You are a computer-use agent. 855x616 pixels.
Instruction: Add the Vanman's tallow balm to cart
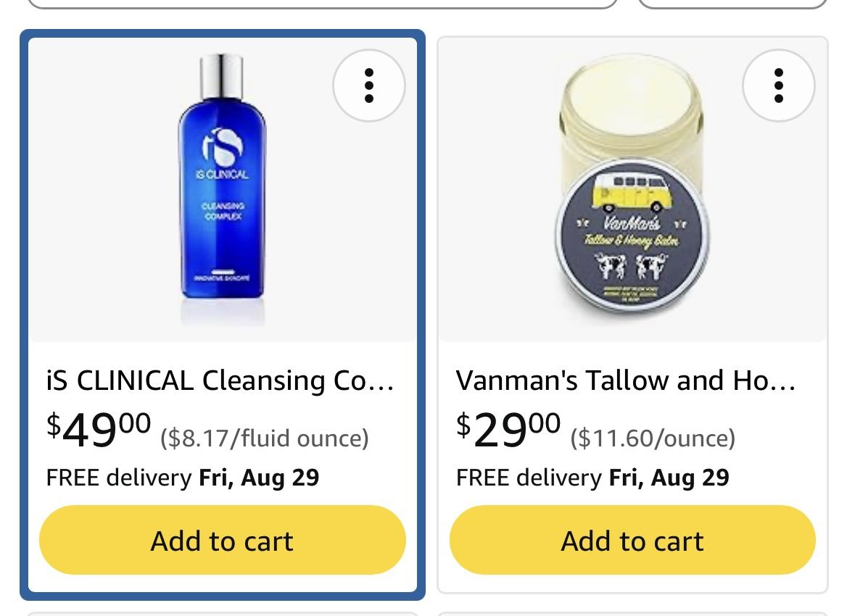(632, 540)
